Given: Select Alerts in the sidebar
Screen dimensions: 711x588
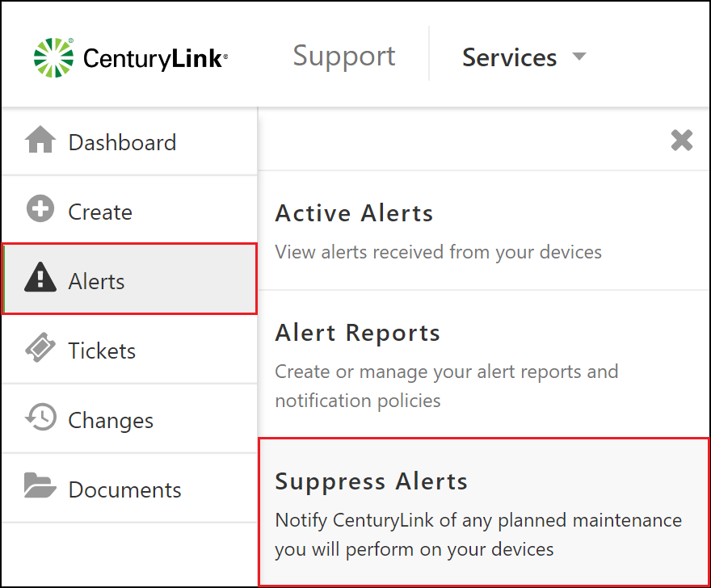Looking at the screenshot, I should point(130,279).
